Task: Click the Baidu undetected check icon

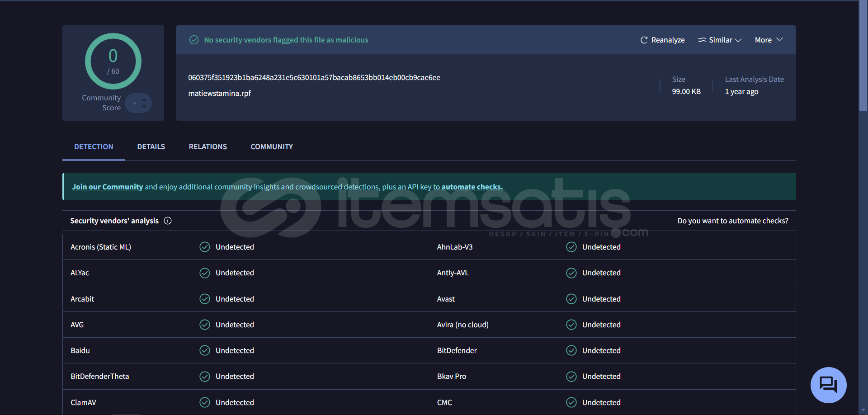Action: pos(205,350)
